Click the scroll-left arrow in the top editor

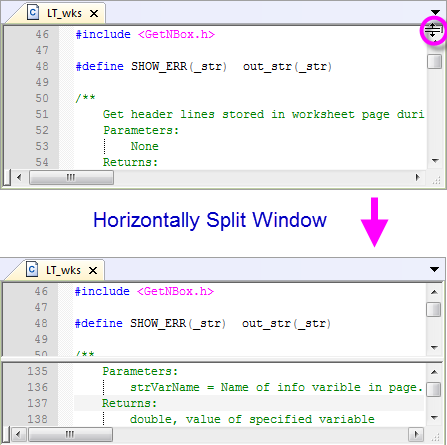click(19, 177)
